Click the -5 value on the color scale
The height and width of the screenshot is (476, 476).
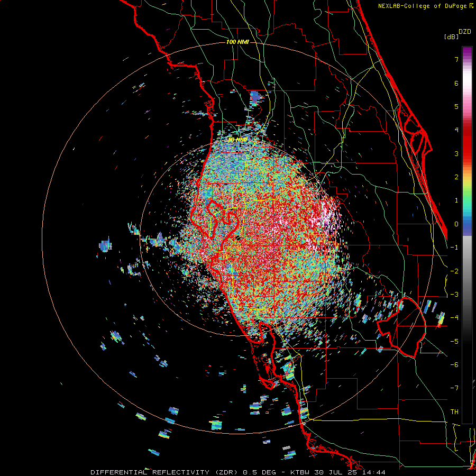click(x=454, y=342)
